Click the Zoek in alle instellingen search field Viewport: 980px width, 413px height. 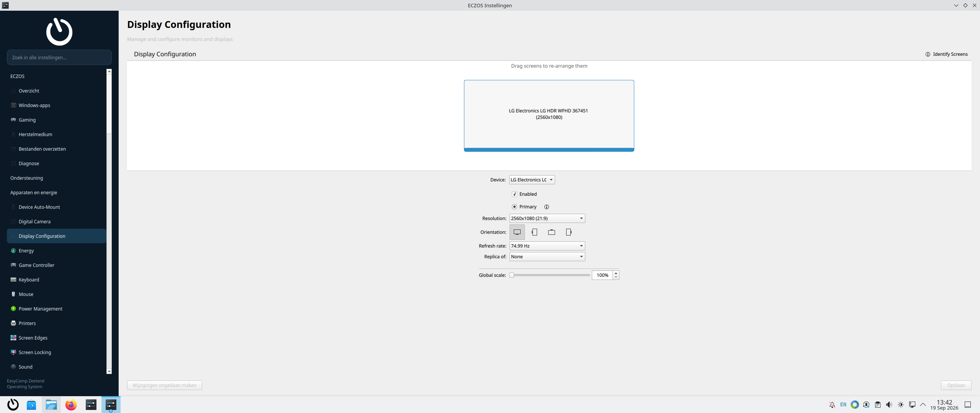coord(59,57)
